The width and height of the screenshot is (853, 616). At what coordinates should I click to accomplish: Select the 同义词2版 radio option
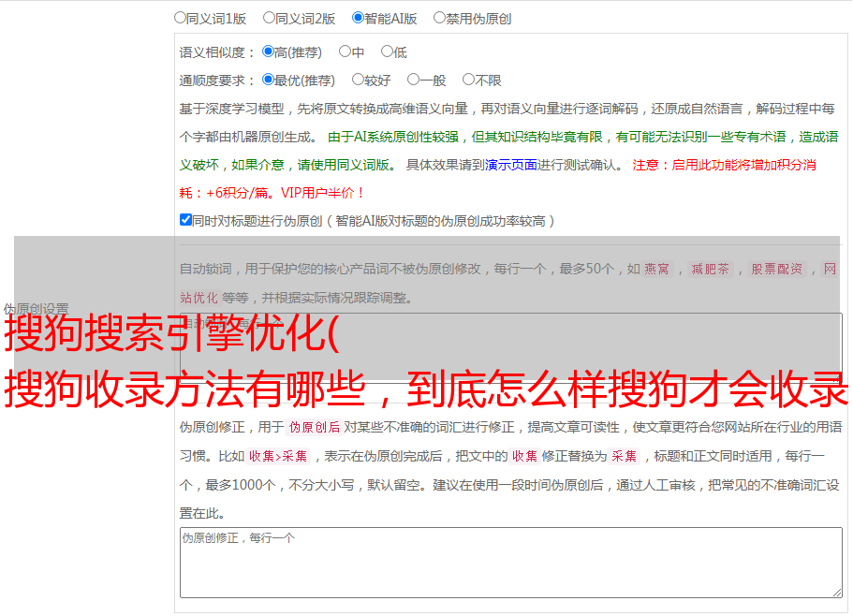click(269, 18)
